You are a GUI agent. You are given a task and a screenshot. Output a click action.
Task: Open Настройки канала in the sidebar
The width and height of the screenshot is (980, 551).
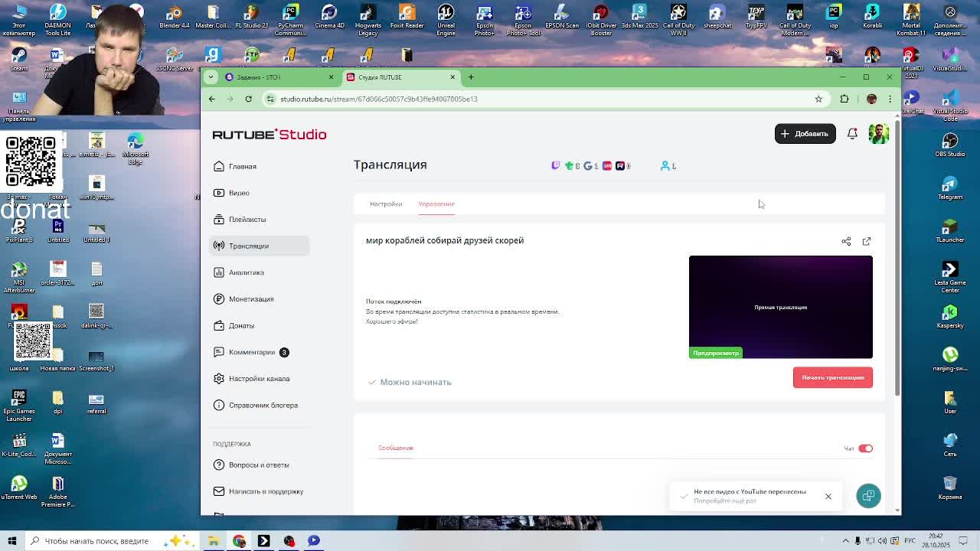pyautogui.click(x=259, y=379)
